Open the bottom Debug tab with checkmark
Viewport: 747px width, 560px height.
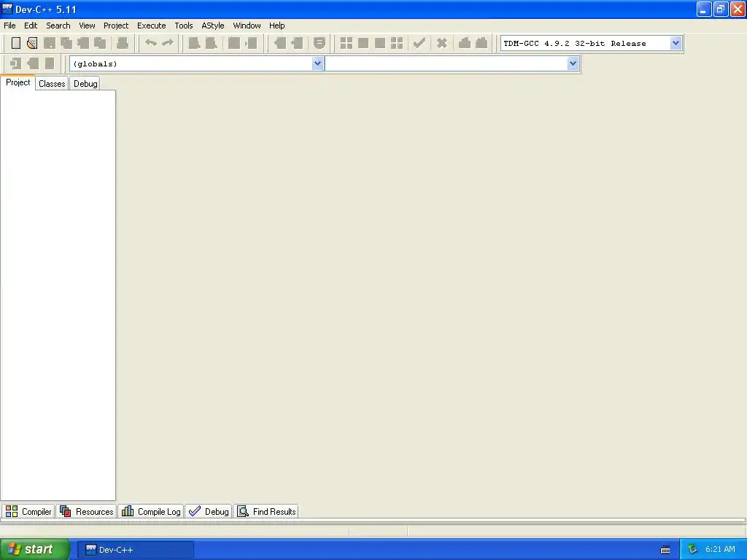tap(209, 511)
